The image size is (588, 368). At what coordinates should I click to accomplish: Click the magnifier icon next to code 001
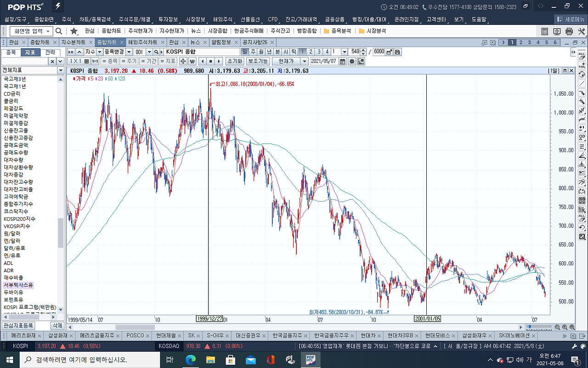(x=156, y=52)
